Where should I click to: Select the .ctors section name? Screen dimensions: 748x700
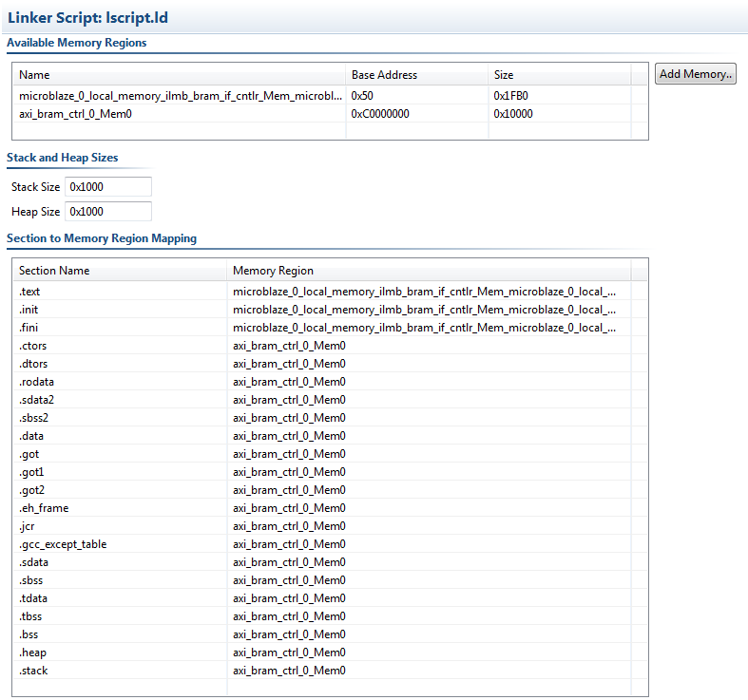coord(33,346)
